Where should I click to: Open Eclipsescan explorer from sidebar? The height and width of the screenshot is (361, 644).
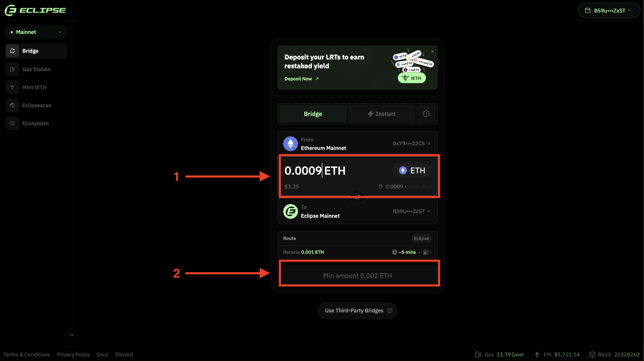(36, 105)
